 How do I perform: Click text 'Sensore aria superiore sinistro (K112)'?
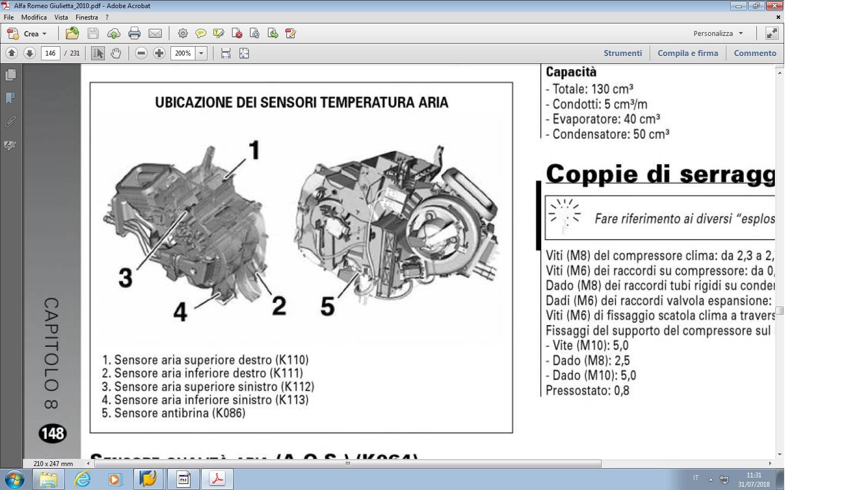(x=214, y=387)
